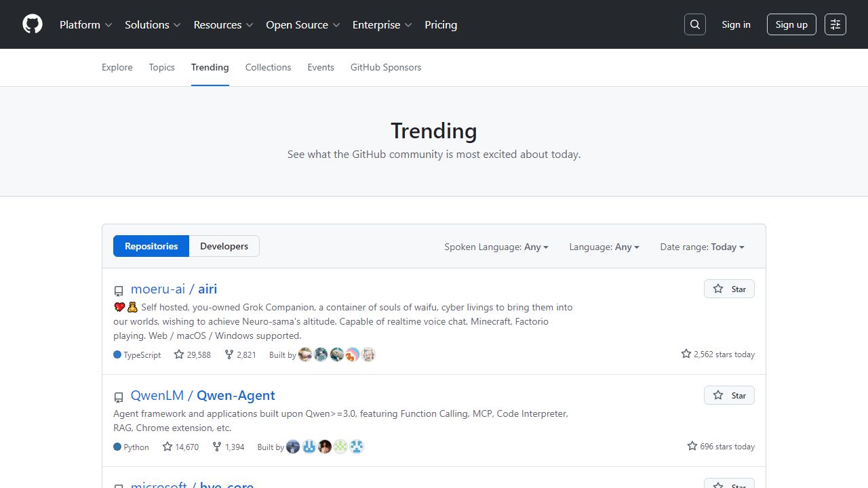The height and width of the screenshot is (488, 868).
Task: Open third contributor avatar of airi
Action: coord(336,354)
